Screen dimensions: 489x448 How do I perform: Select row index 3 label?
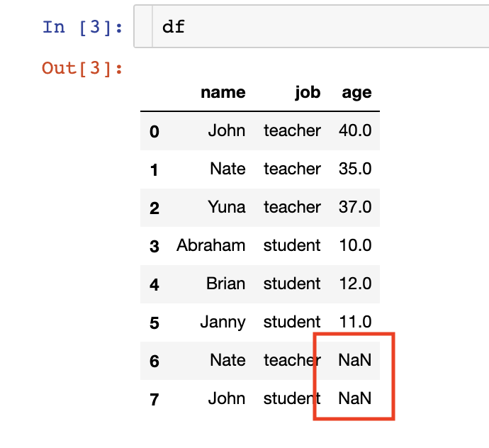[154, 246]
